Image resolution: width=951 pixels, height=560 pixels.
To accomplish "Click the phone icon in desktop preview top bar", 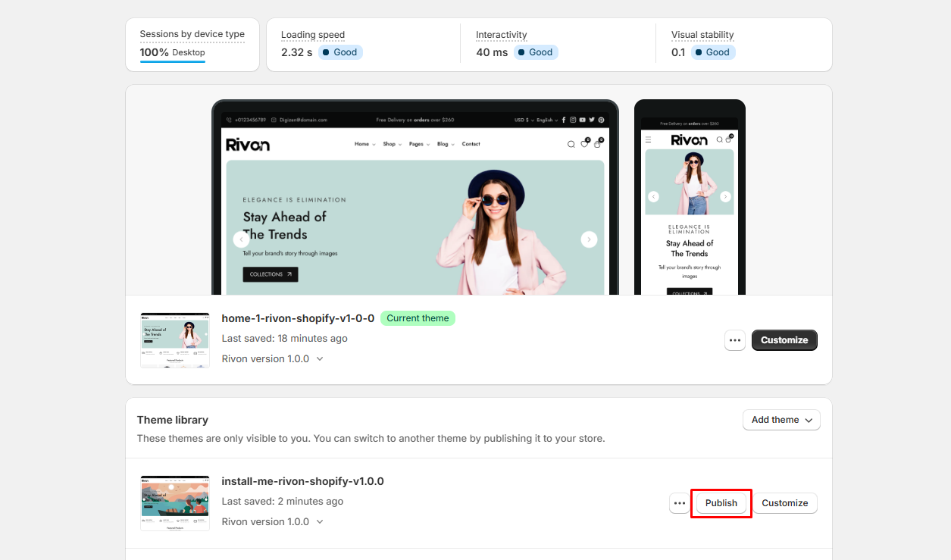I will 229,120.
